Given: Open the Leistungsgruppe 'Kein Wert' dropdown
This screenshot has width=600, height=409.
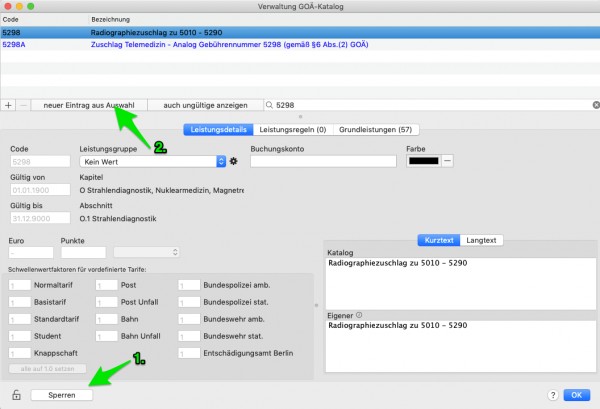Looking at the screenshot, I should (153, 161).
